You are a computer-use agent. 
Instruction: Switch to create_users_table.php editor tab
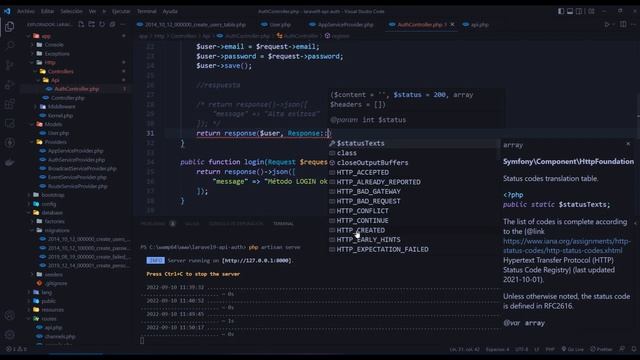pos(192,24)
